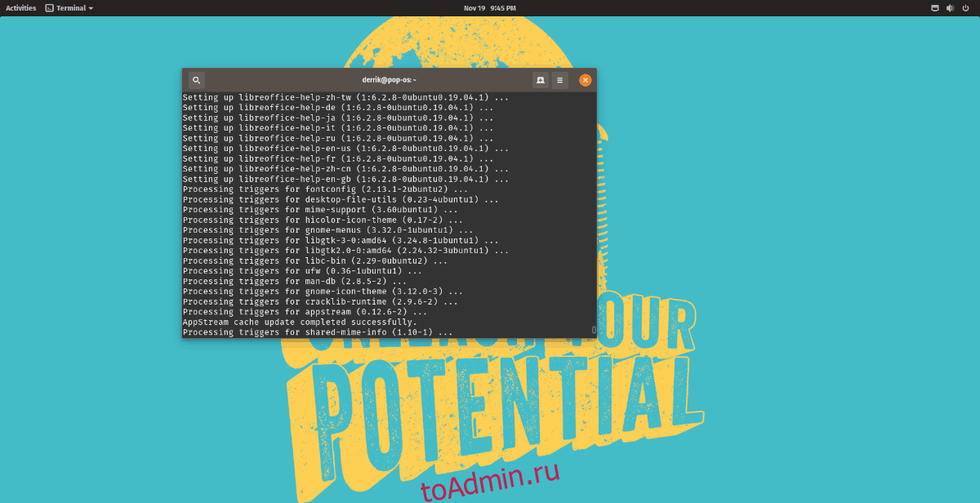Open the terminal search icon
This screenshot has width=980, height=503.
click(x=196, y=80)
